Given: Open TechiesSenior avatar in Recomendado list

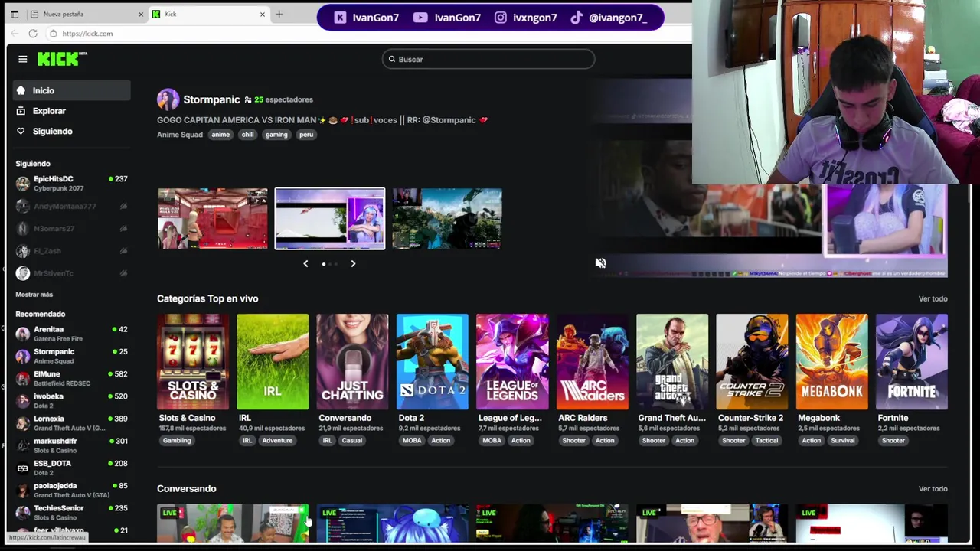Looking at the screenshot, I should 23,512.
